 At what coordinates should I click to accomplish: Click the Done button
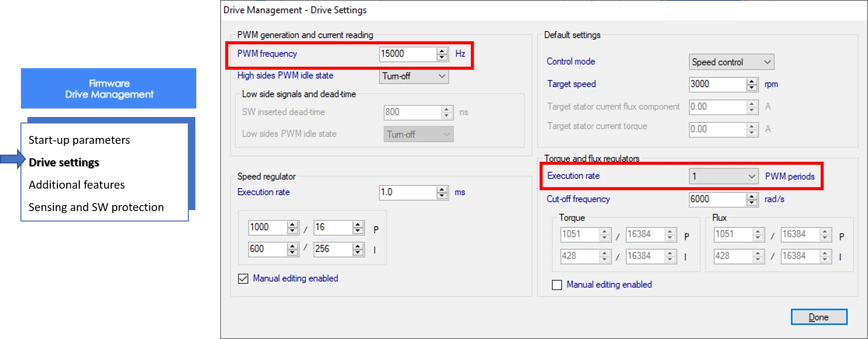coord(819,317)
